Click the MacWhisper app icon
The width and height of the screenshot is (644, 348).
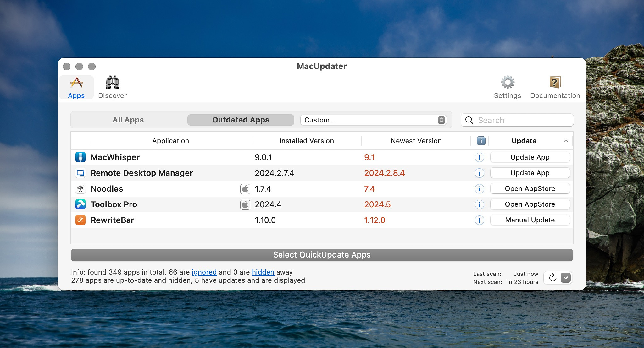[x=80, y=157]
